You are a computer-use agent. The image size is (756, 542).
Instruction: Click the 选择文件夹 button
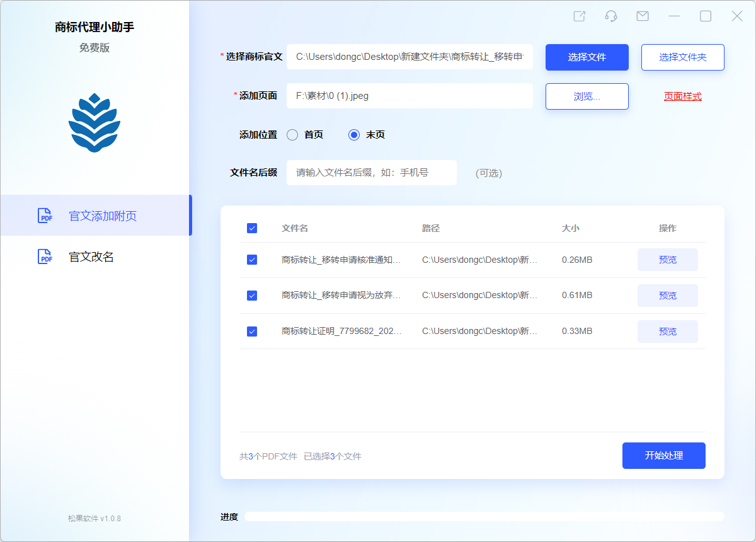(682, 57)
